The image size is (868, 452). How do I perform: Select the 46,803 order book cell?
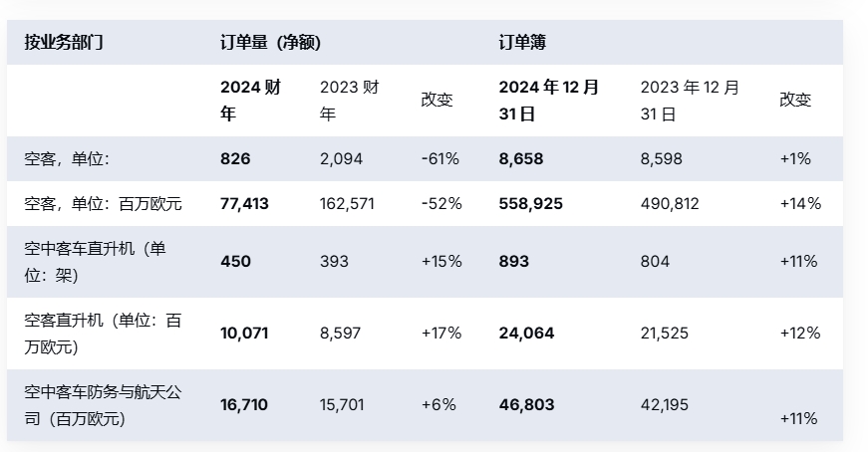click(x=526, y=405)
